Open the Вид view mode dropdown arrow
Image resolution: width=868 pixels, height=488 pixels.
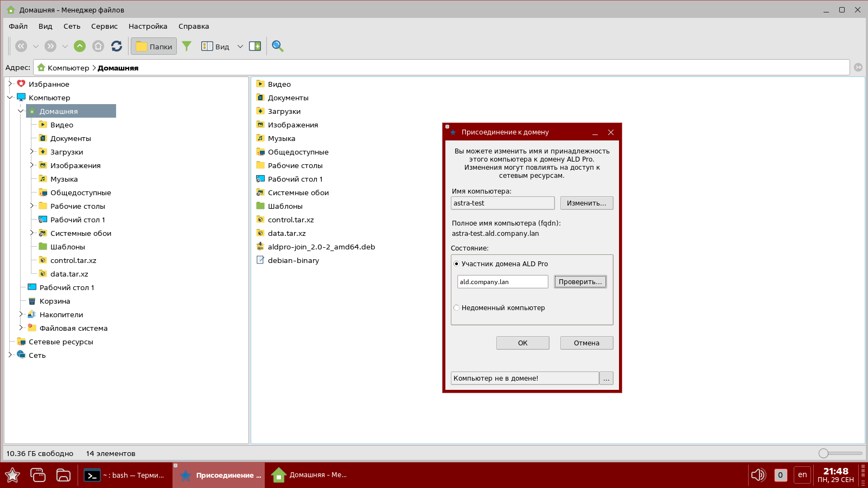point(240,47)
